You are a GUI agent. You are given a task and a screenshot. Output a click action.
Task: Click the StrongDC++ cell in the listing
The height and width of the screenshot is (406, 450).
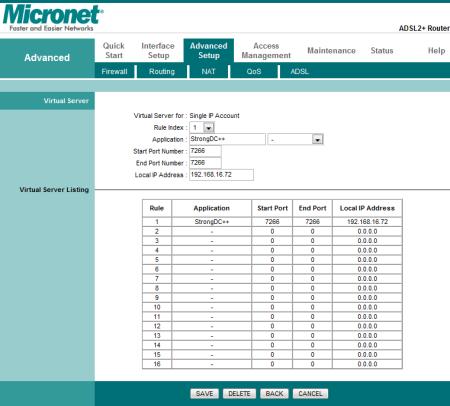(212, 222)
